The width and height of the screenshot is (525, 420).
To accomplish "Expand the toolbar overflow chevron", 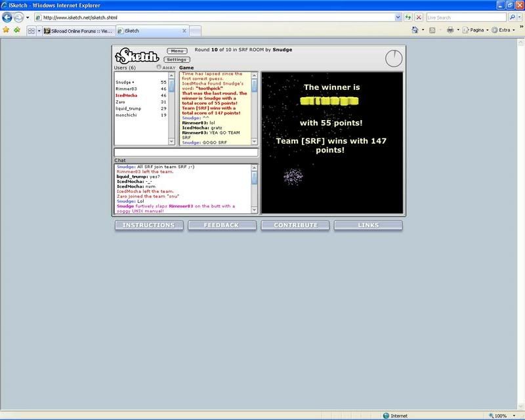I will (x=521, y=26).
